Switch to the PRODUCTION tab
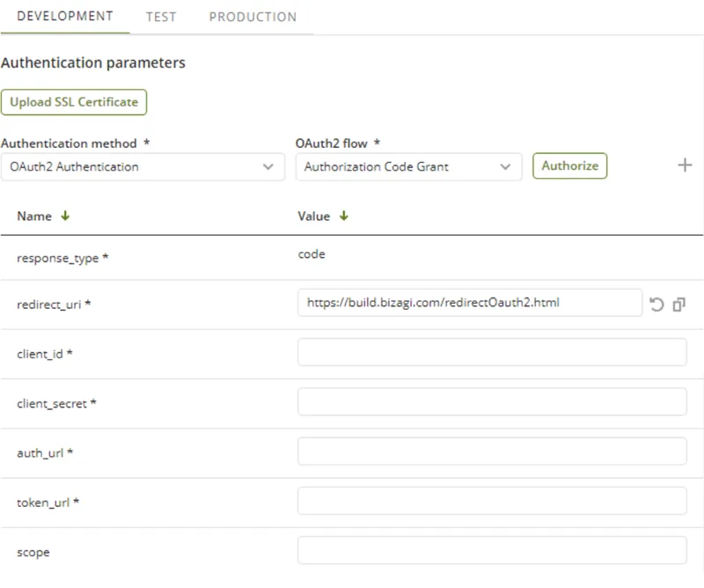This screenshot has width=704, height=588. point(253,17)
